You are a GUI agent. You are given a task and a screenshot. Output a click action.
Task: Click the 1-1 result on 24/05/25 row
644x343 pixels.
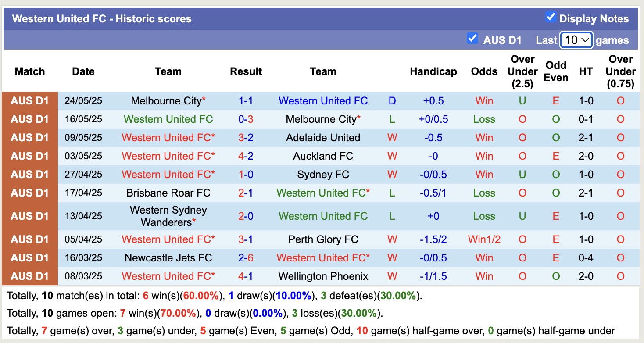(x=245, y=100)
